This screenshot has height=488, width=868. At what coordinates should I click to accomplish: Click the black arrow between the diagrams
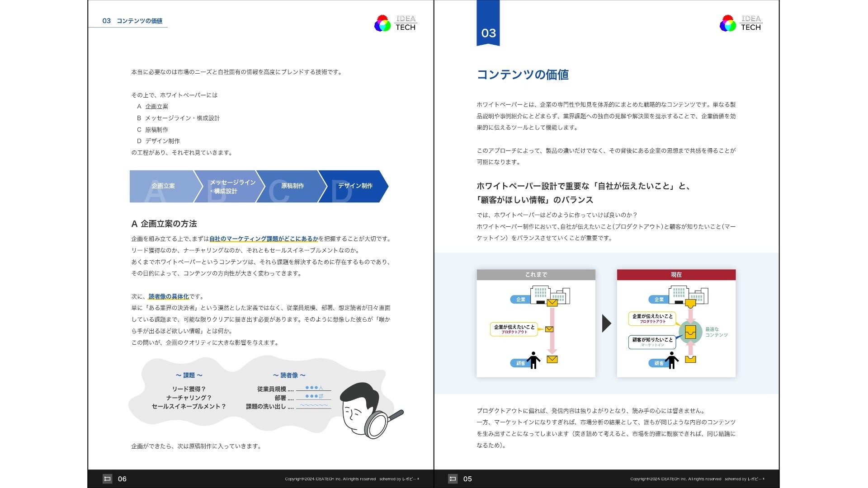tap(606, 323)
